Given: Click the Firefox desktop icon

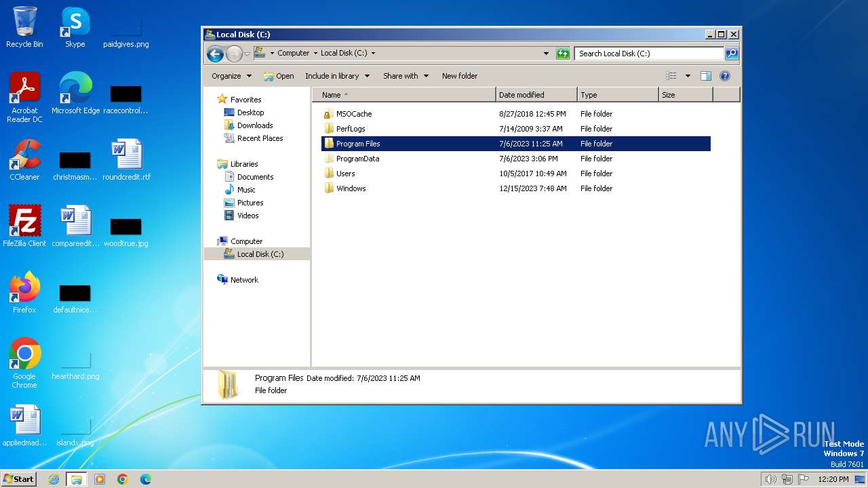Looking at the screenshot, I should (x=24, y=292).
